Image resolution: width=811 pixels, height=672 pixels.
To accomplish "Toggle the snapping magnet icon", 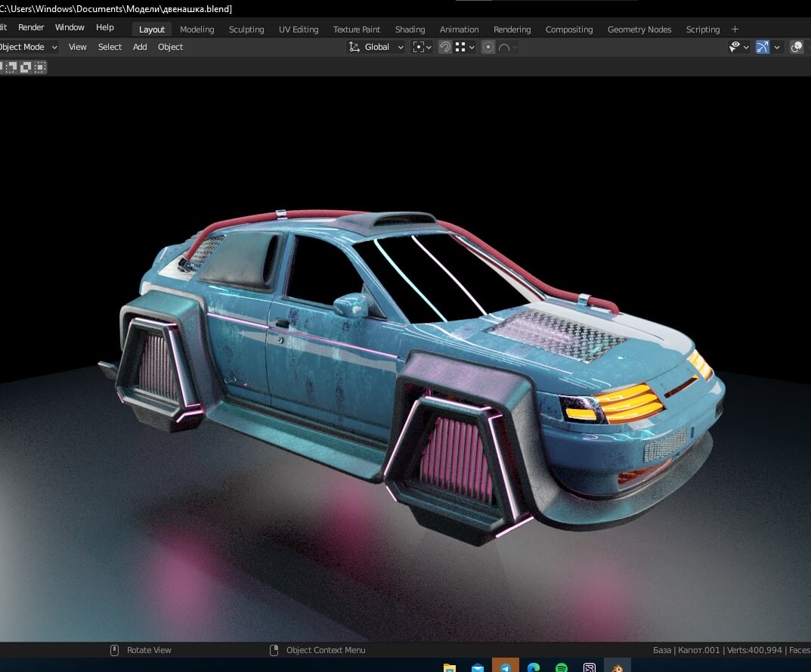I will [x=445, y=47].
